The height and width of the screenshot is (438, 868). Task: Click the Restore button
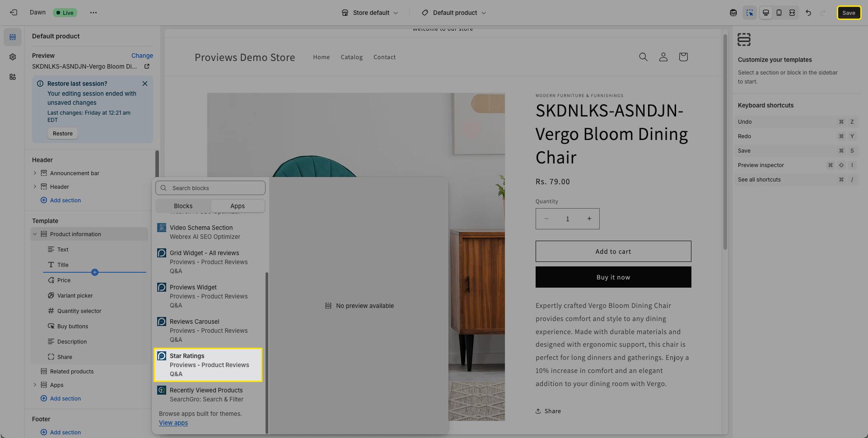(63, 134)
